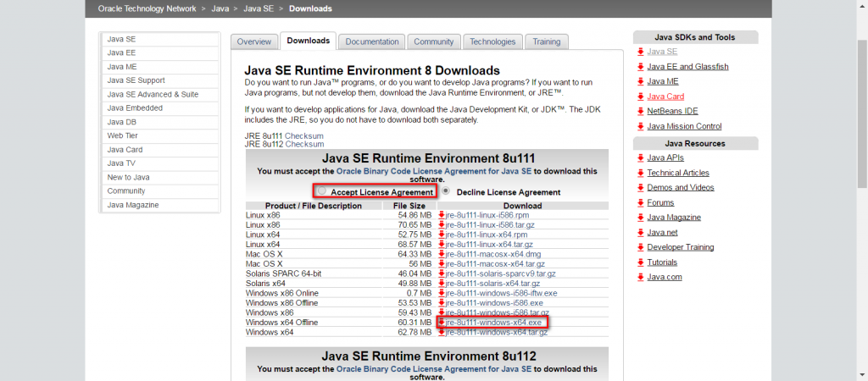Viewport: 868px width, 381px height.
Task: Open Web Tier sidebar item
Action: 160,135
